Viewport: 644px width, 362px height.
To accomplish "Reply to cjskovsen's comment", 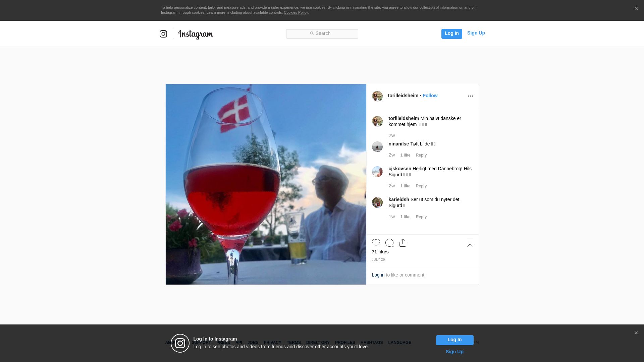I will (x=421, y=186).
